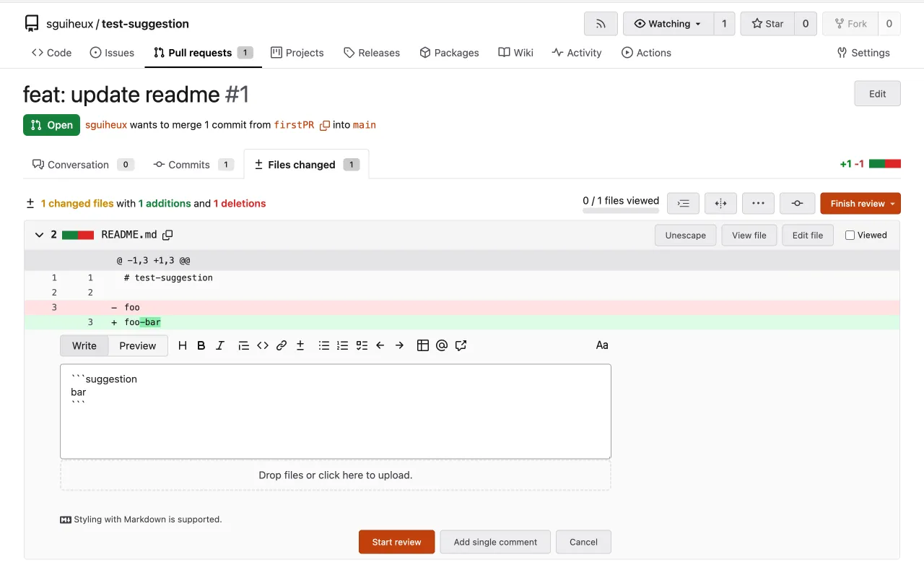Click the View file button
The image size is (924, 578).
pyautogui.click(x=749, y=235)
